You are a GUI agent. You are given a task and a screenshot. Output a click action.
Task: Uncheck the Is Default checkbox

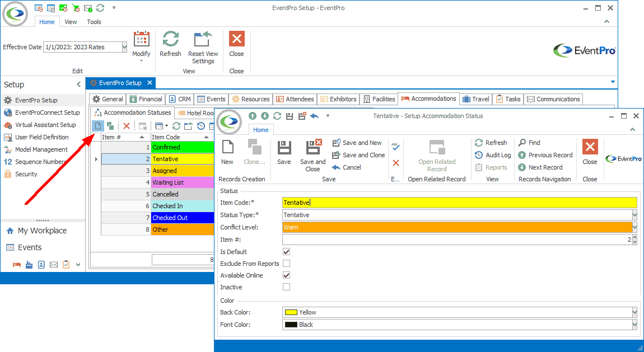point(286,252)
